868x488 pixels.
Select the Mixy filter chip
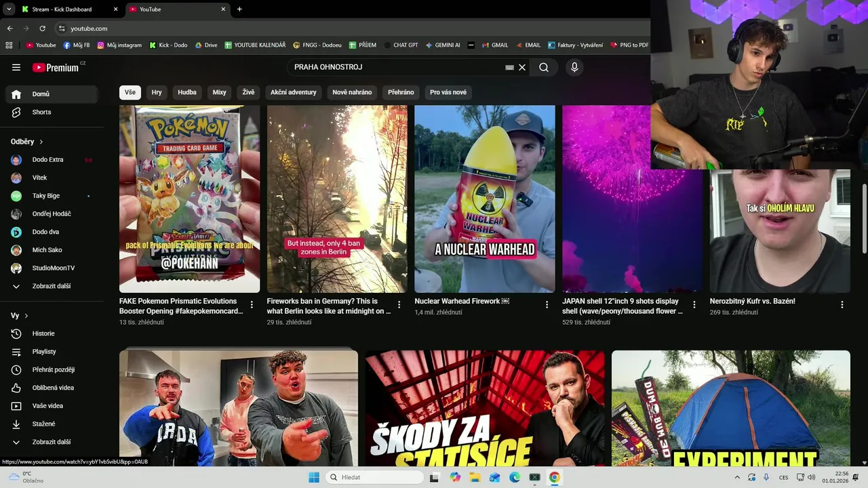point(219,92)
